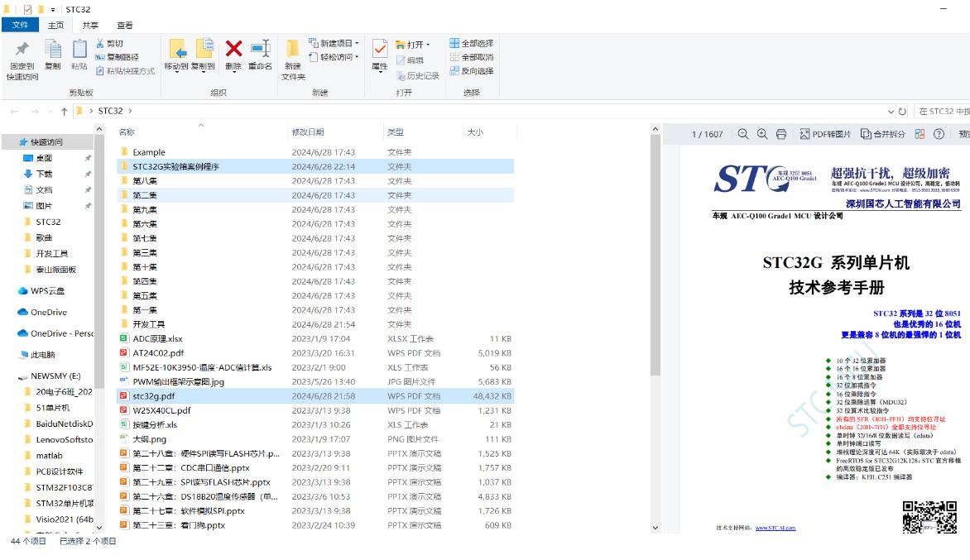The width and height of the screenshot is (970, 560).
Task: Expand the Easy Access (轻松访问) dropdown
Action: [x=357, y=57]
